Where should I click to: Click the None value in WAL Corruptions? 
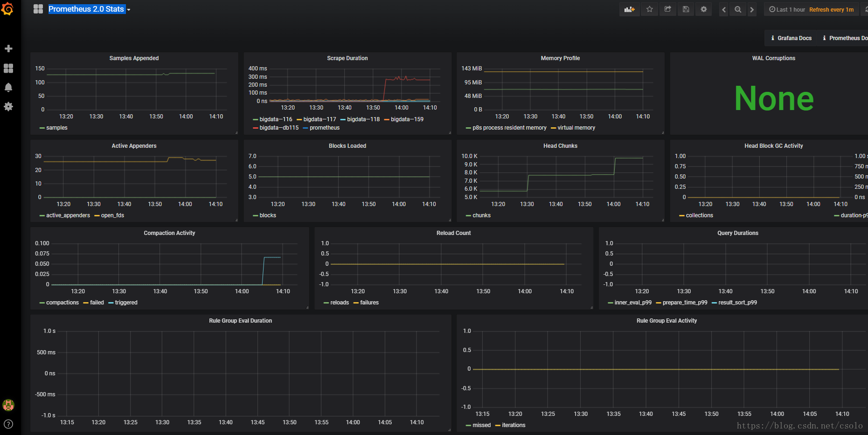(x=774, y=98)
